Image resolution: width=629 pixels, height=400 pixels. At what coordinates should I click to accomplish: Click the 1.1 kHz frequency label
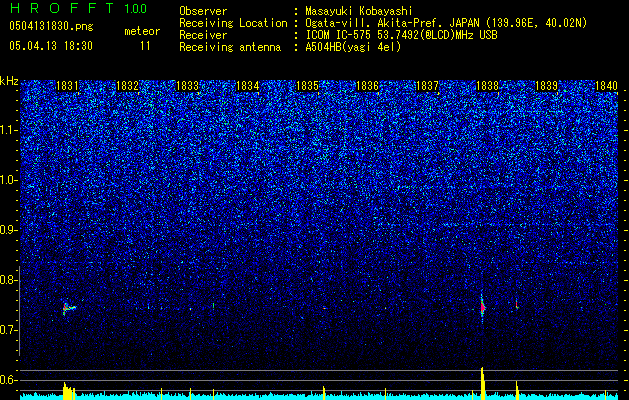(x=8, y=130)
